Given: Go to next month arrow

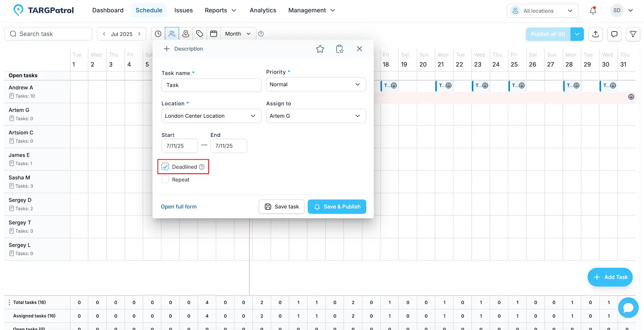Looking at the screenshot, I should (139, 34).
